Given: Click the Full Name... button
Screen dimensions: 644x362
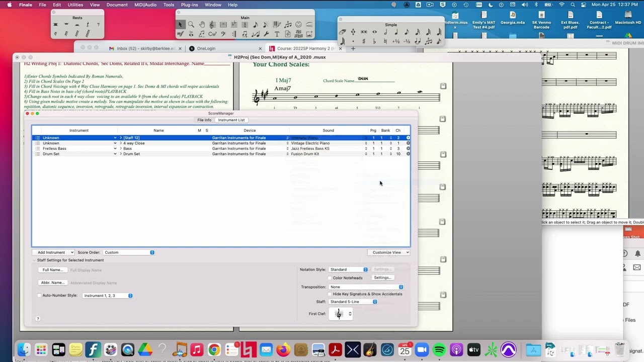Looking at the screenshot, I should click(x=53, y=270).
